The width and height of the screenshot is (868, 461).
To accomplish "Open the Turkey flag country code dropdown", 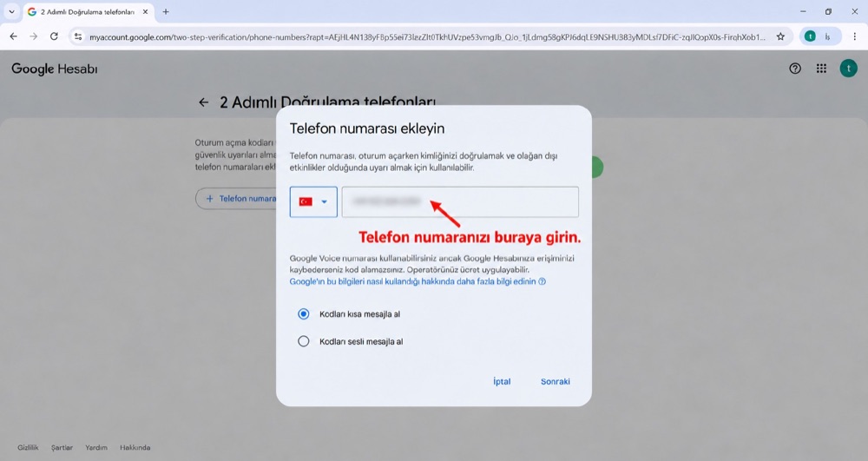I will tap(313, 202).
